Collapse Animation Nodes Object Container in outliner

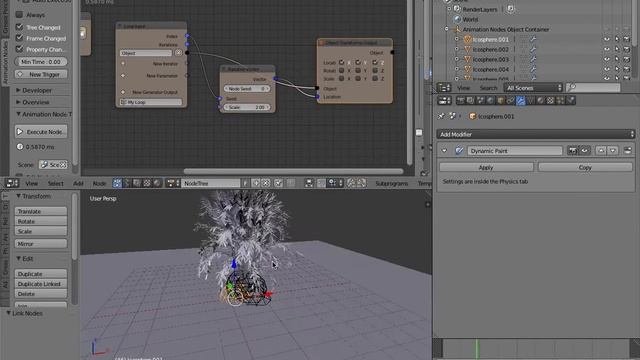click(447, 29)
